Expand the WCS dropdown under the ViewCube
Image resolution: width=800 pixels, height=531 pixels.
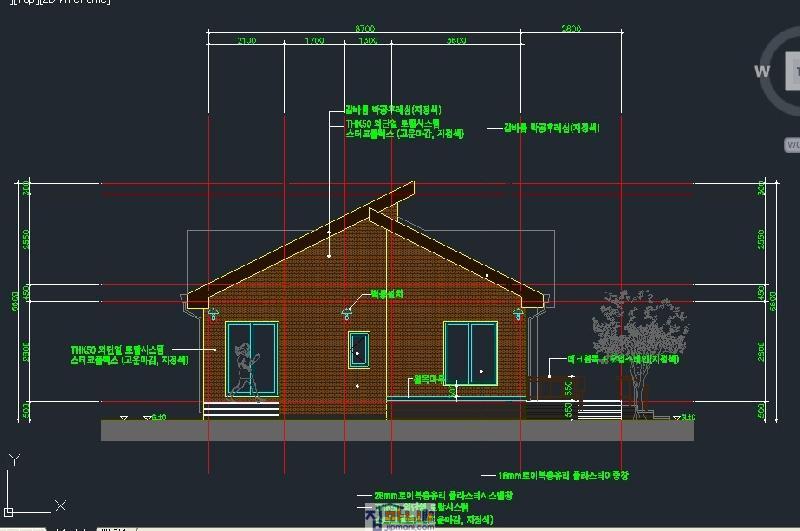(x=792, y=145)
